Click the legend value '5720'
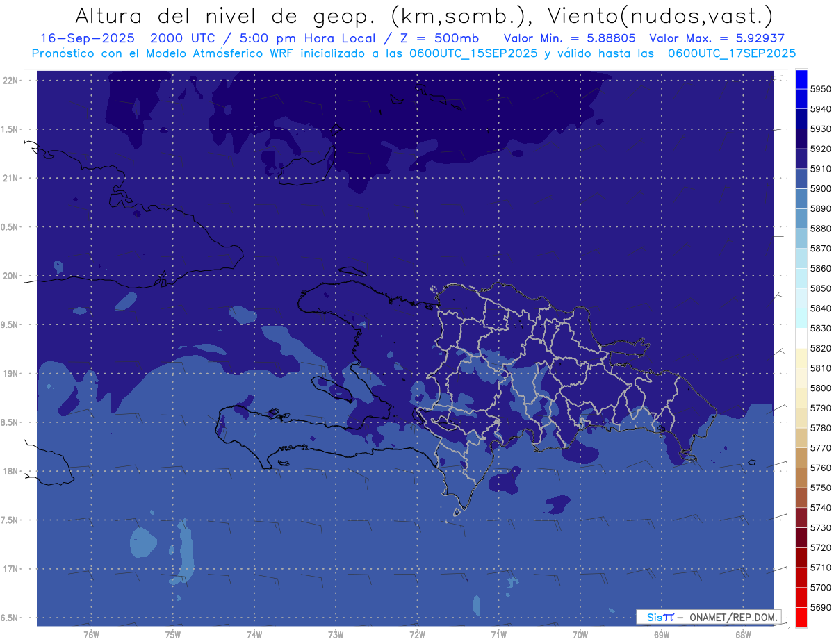 click(x=820, y=548)
